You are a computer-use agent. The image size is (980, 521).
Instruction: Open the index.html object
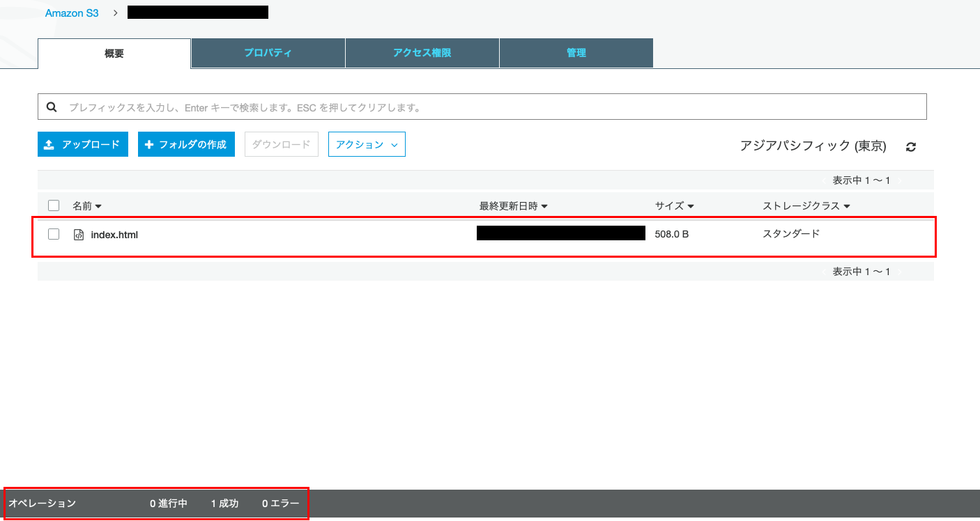114,234
